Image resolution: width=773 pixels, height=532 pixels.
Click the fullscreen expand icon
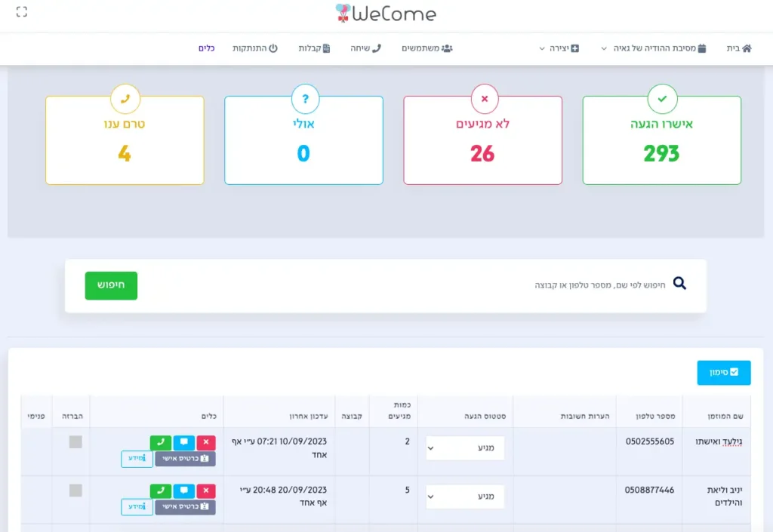coord(21,11)
